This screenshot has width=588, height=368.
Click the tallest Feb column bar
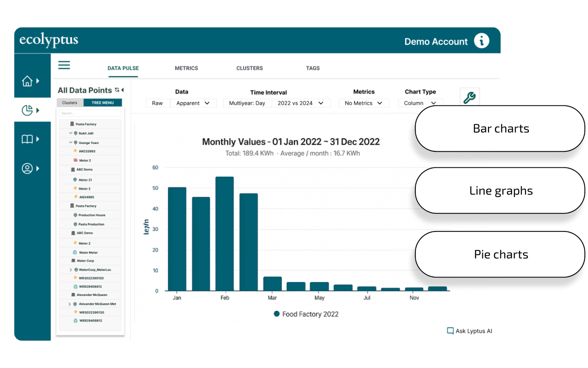point(225,233)
